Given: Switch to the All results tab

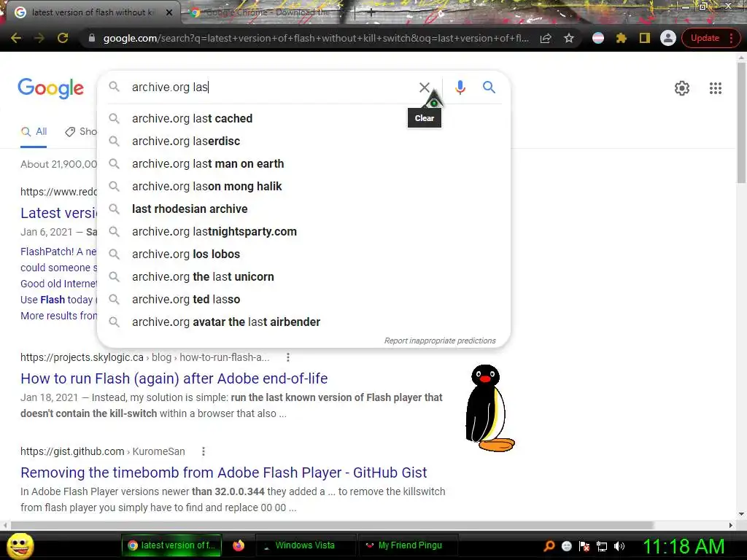Looking at the screenshot, I should tap(34, 132).
